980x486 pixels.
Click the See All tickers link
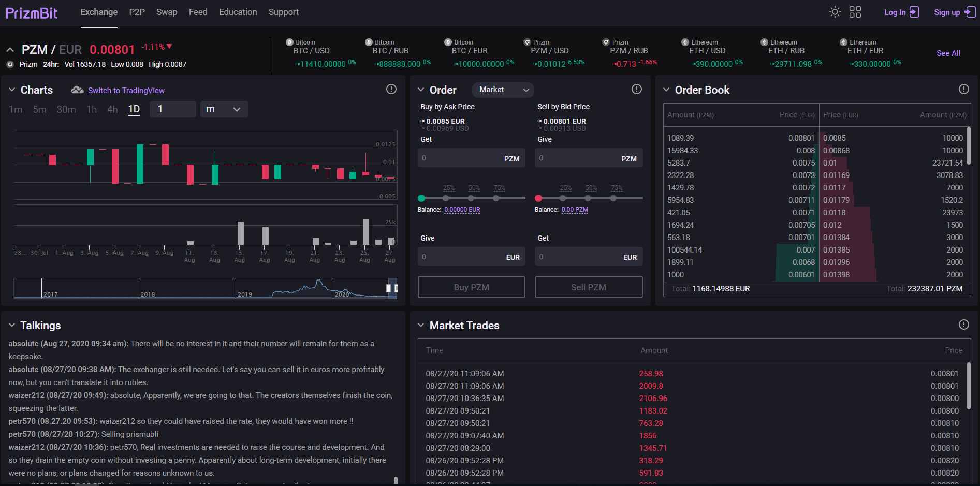point(948,53)
